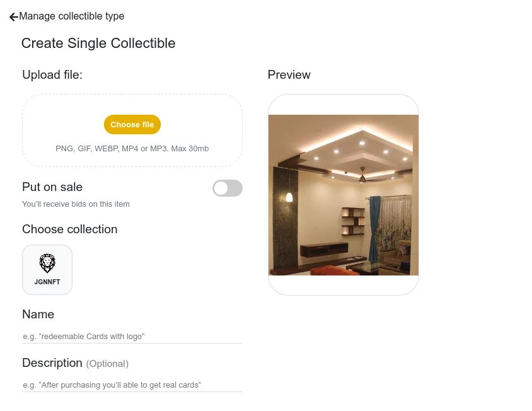Image resolution: width=532 pixels, height=411 pixels.
Task: Focus the Description input field
Action: click(132, 385)
